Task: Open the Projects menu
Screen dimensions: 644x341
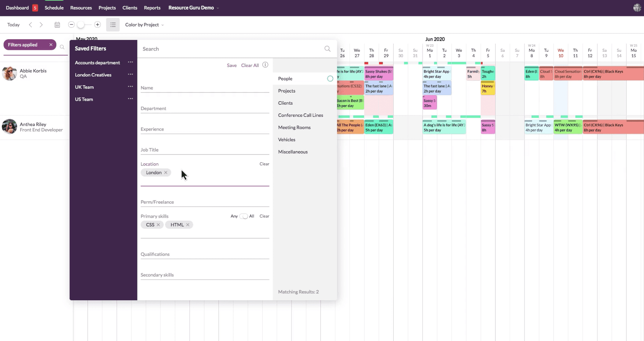Action: [107, 8]
